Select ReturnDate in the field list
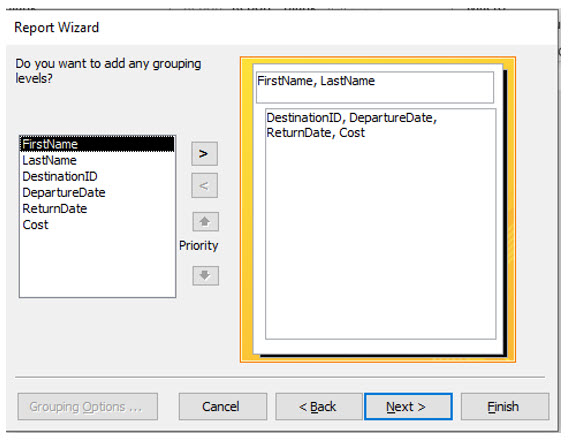The height and width of the screenshot is (440, 572). [97, 208]
